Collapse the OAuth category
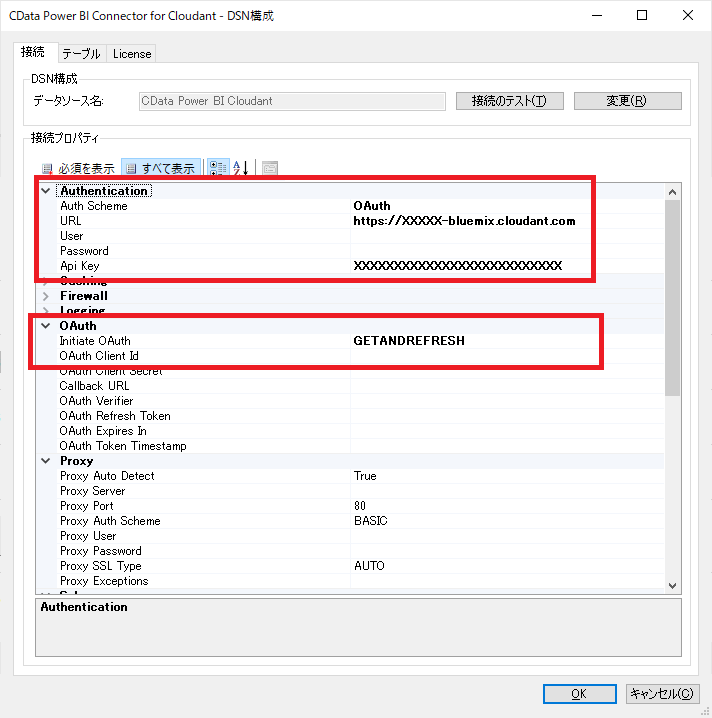712x718 pixels. pyautogui.click(x=46, y=326)
